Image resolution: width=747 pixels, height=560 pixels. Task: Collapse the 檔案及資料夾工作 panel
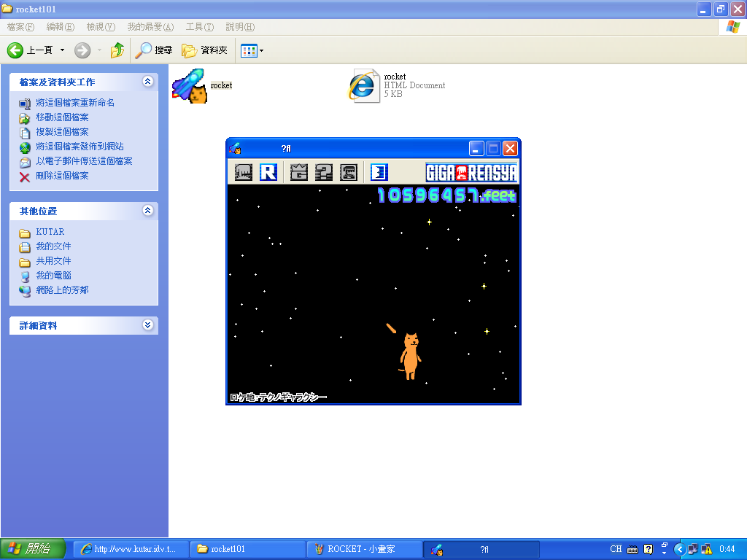[147, 82]
